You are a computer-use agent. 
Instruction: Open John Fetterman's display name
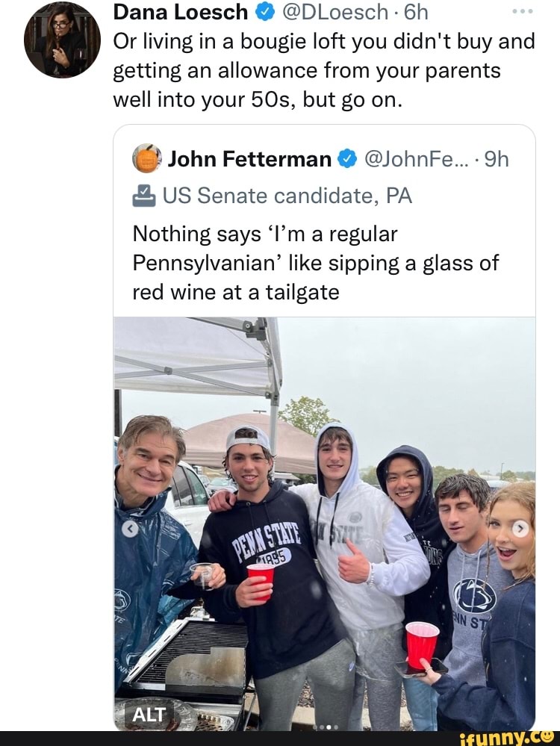point(249,159)
